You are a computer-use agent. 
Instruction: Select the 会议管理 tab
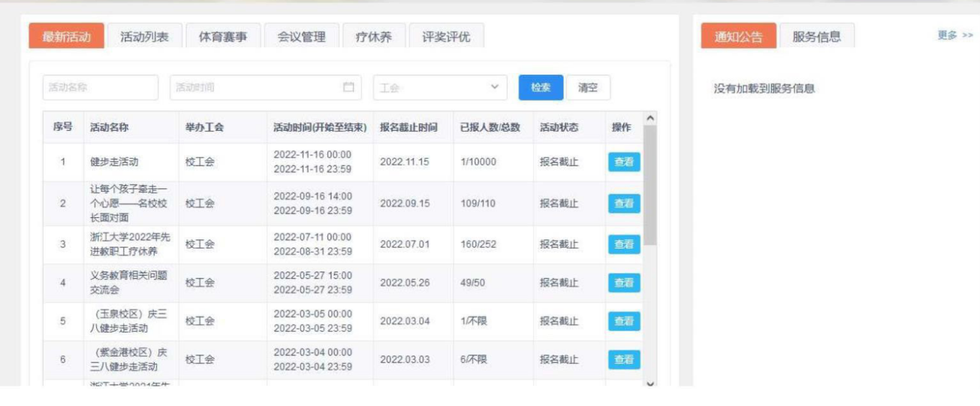coord(301,37)
